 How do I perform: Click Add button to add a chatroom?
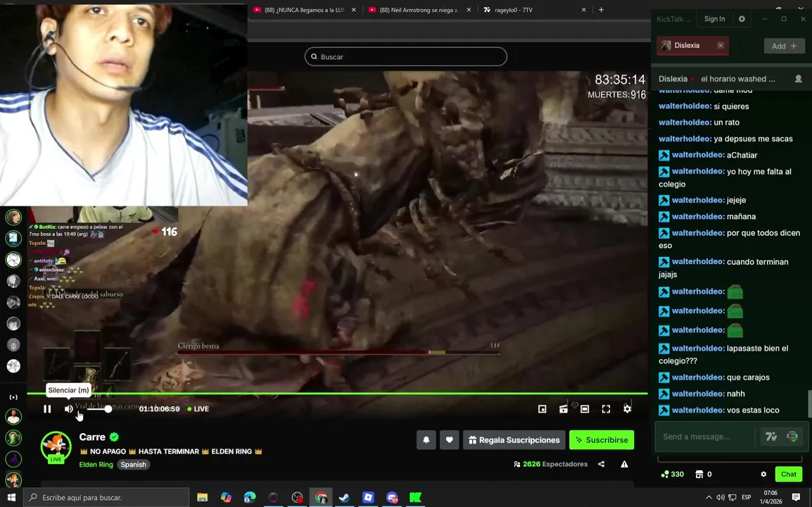[785, 46]
